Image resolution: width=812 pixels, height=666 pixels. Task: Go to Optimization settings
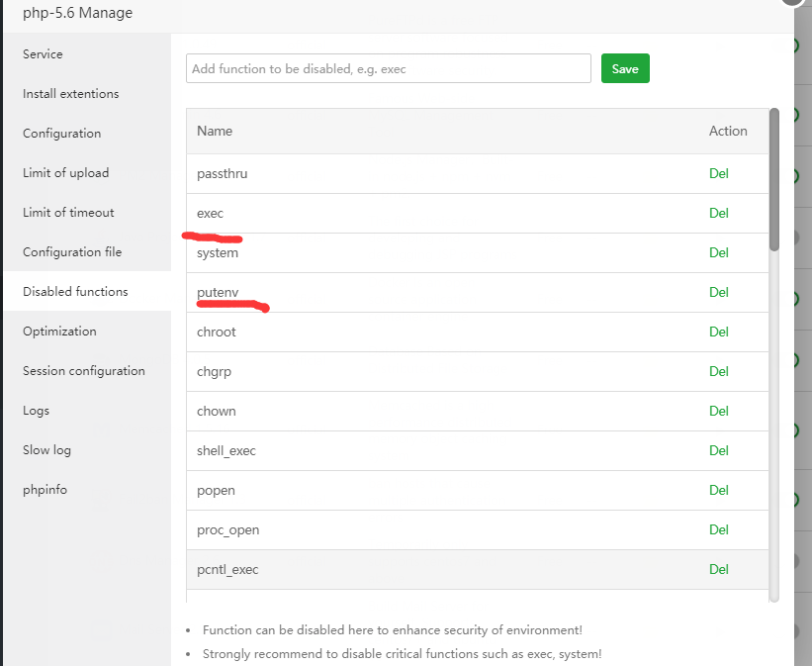59,332
